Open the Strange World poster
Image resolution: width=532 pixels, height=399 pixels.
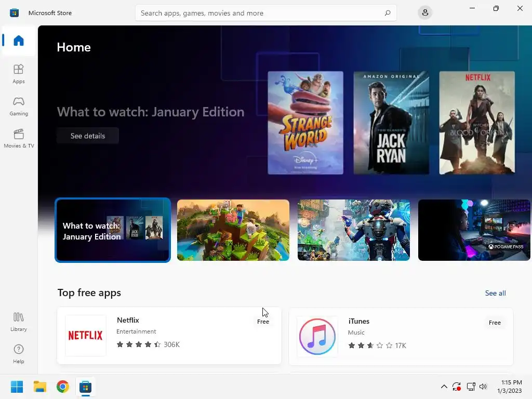point(305,123)
